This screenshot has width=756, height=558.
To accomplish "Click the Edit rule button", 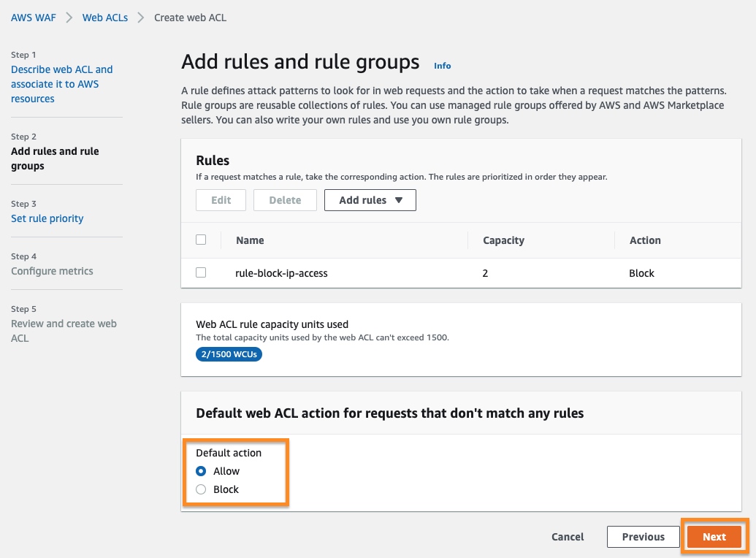I will [x=221, y=200].
